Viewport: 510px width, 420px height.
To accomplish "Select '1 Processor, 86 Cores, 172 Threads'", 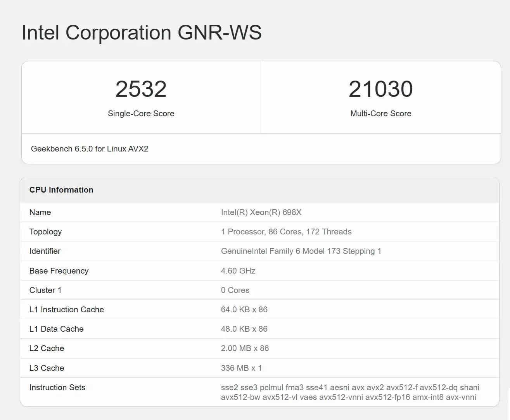I will pos(286,232).
